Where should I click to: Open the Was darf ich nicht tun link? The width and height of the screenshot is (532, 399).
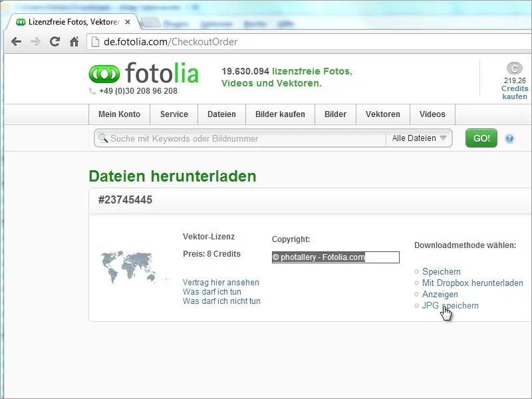click(x=221, y=301)
